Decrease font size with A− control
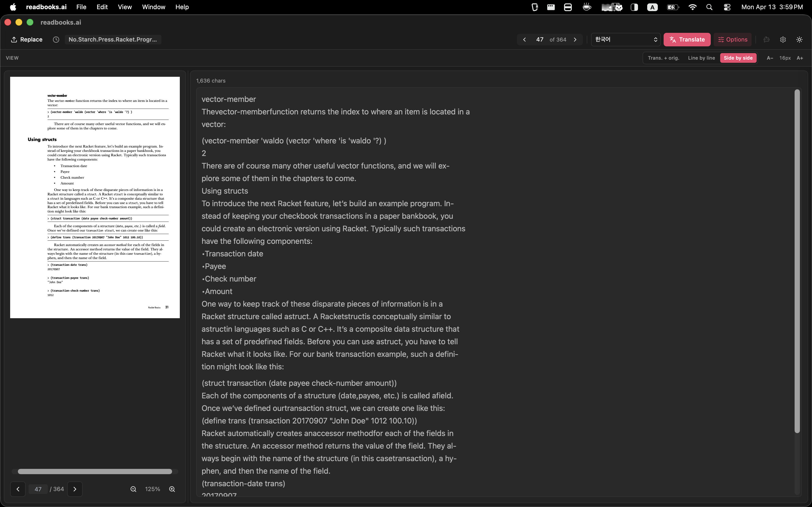The image size is (812, 507). tap(769, 58)
